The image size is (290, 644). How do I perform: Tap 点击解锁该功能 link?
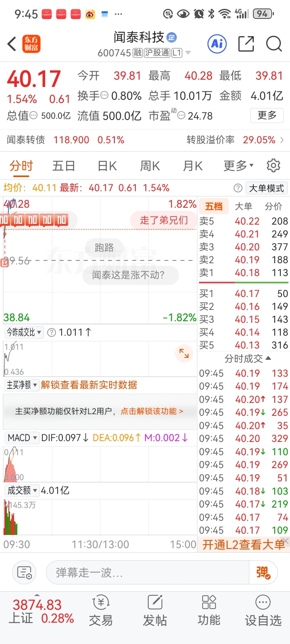click(x=152, y=411)
